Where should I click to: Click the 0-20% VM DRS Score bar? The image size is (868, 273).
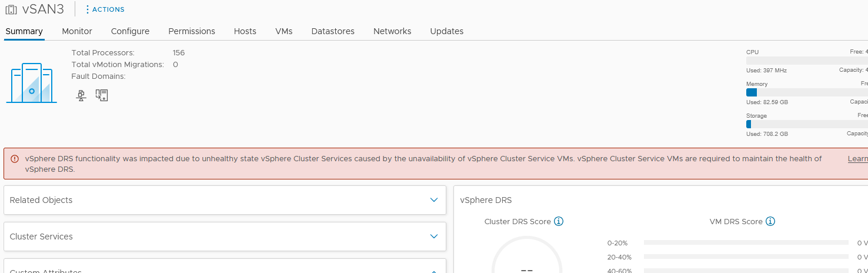pos(746,242)
